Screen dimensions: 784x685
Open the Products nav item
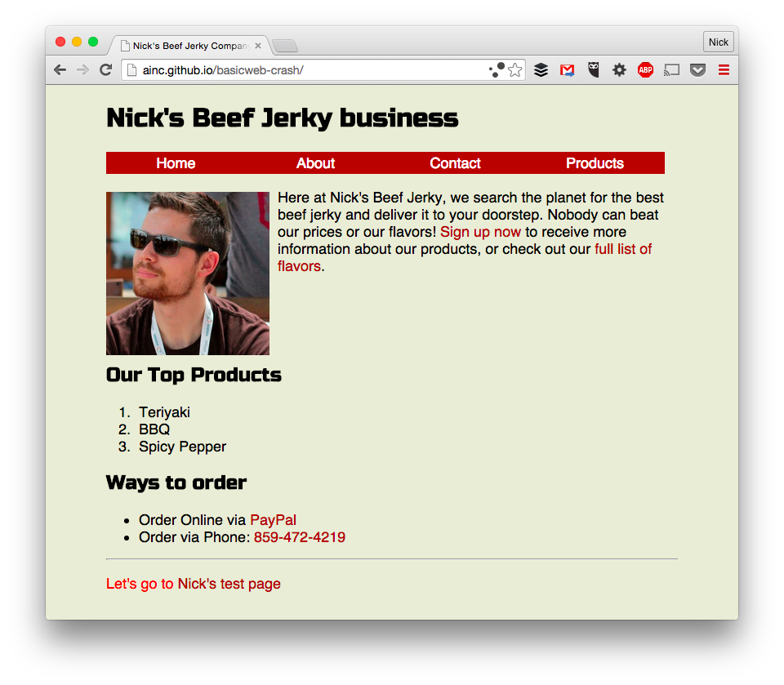595,163
